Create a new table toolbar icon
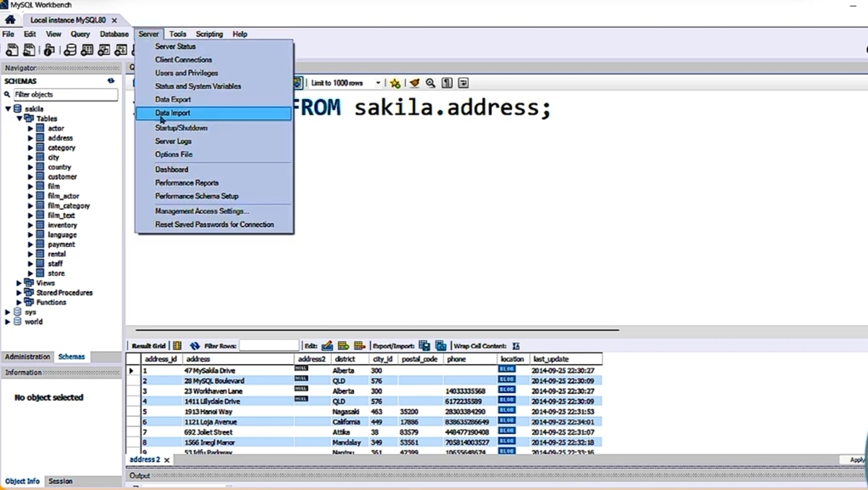Viewport: 868px width, 490px height. tap(87, 50)
